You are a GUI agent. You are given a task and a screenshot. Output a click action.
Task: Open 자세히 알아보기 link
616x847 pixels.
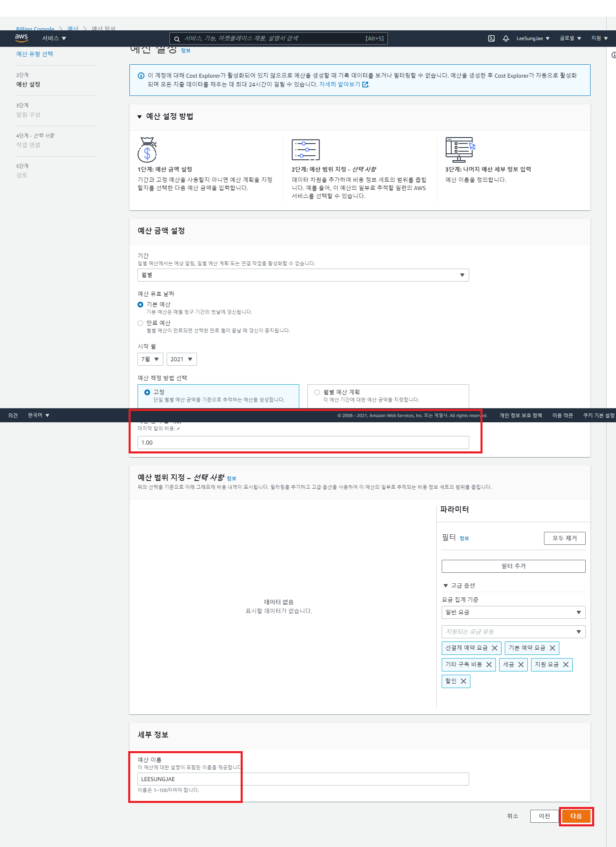click(x=340, y=85)
